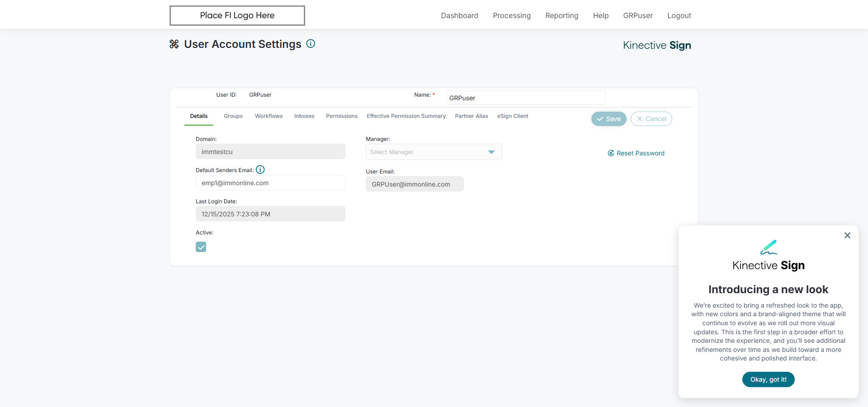Image resolution: width=868 pixels, height=407 pixels.
Task: Click the Okay, got it! button
Action: (769, 379)
